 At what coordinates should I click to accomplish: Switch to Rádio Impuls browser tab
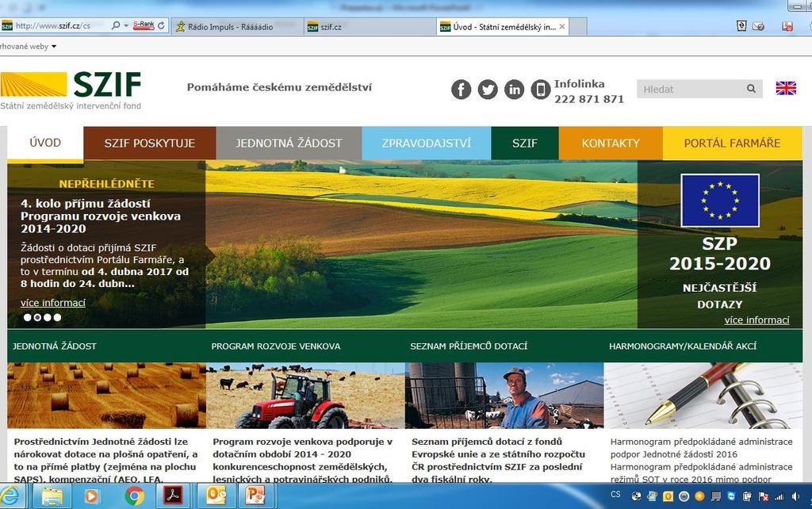[237, 26]
